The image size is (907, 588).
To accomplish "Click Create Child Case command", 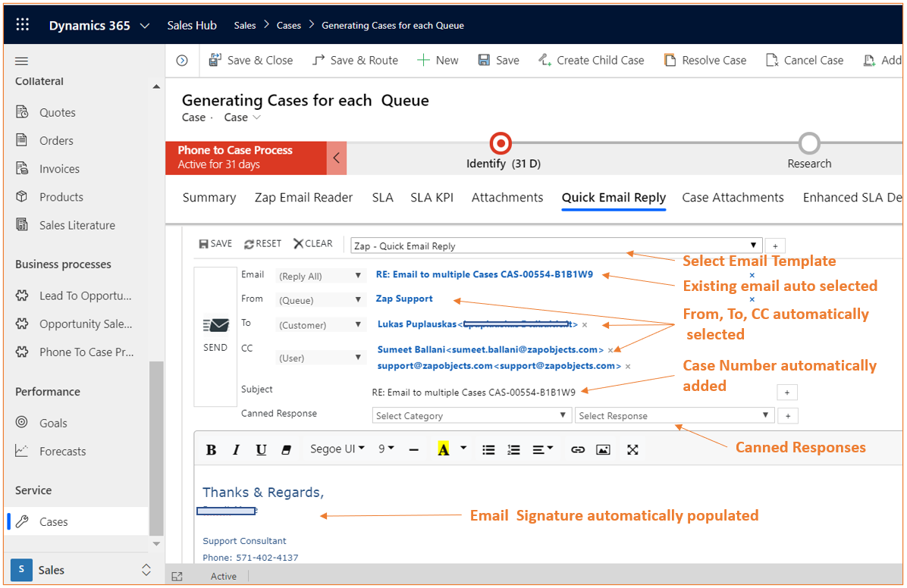I will pos(591,60).
